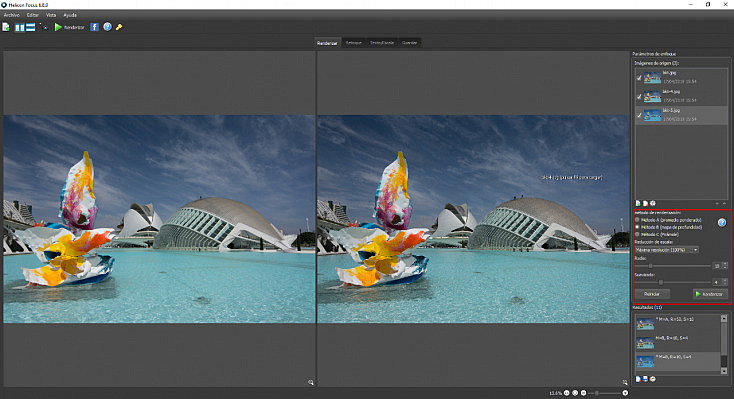This screenshot has width=734, height=399.
Task: Click first icon below results list
Action: pos(638,379)
